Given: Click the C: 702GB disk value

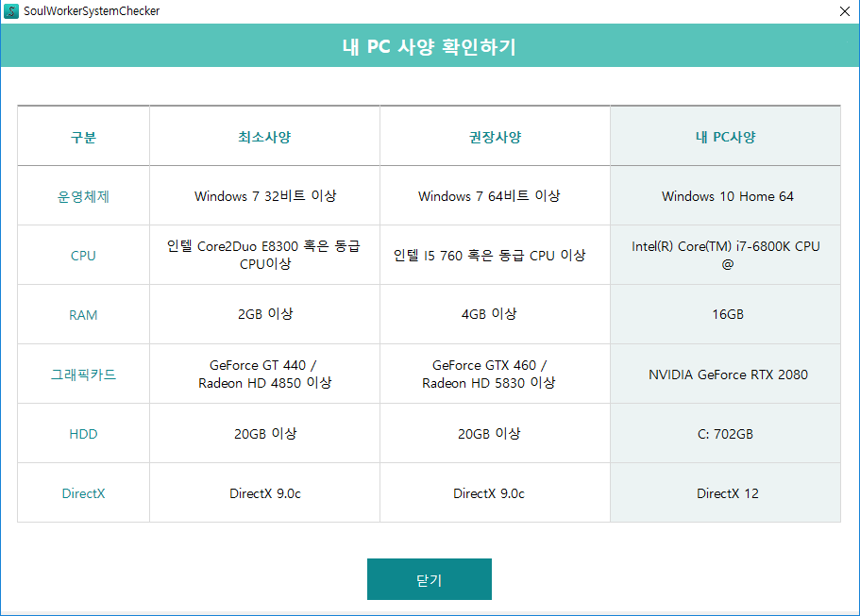Looking at the screenshot, I should click(x=727, y=434).
